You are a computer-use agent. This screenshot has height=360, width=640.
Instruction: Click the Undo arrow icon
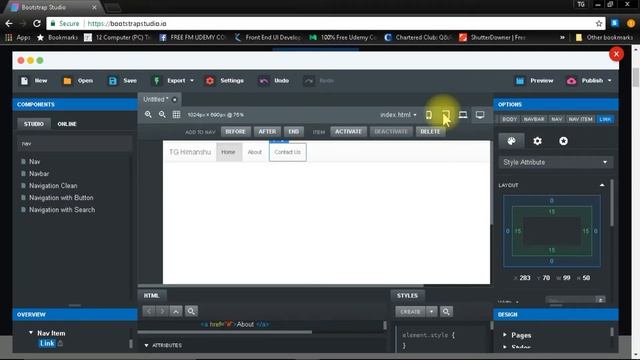(x=264, y=81)
